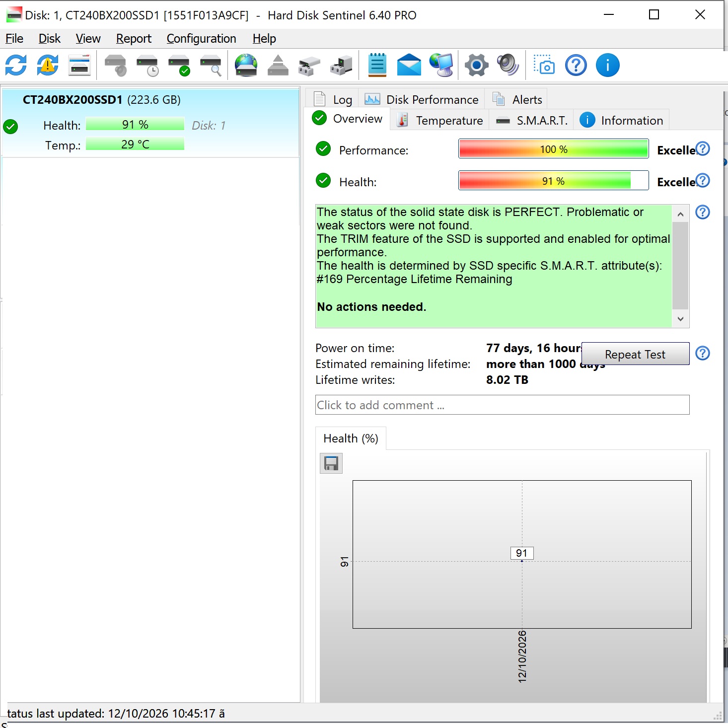Viewport: 728px width, 728px height.
Task: Open the File menu
Action: (x=14, y=39)
